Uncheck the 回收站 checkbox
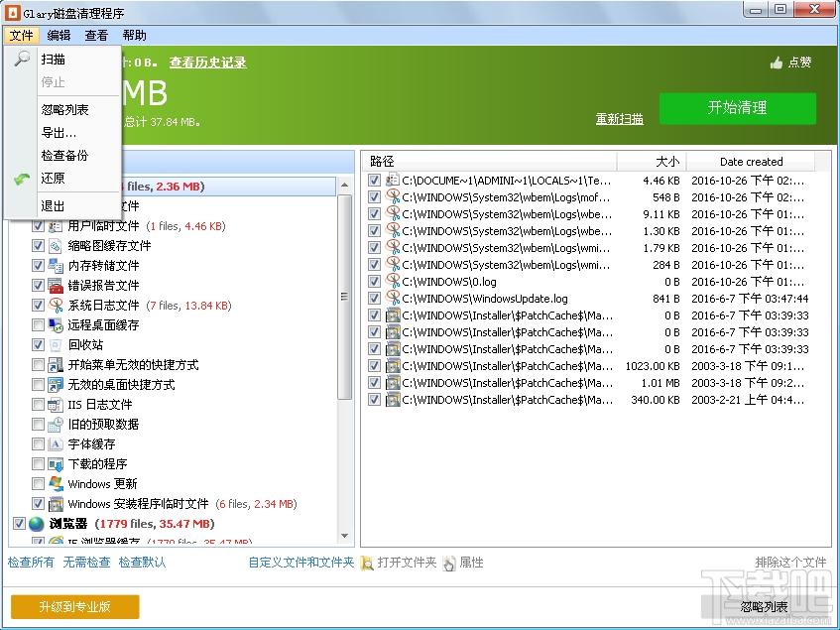This screenshot has height=630, width=840. click(38, 345)
